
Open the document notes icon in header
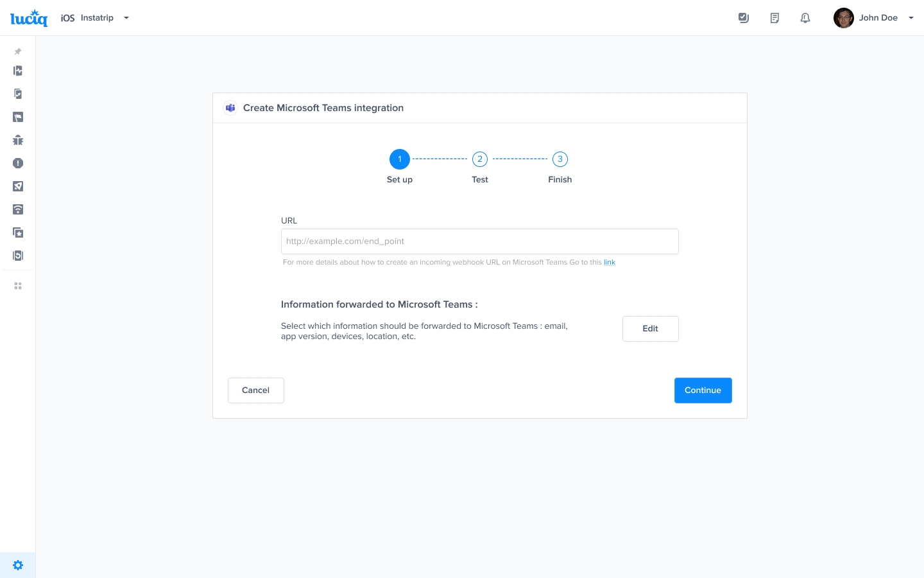click(774, 18)
